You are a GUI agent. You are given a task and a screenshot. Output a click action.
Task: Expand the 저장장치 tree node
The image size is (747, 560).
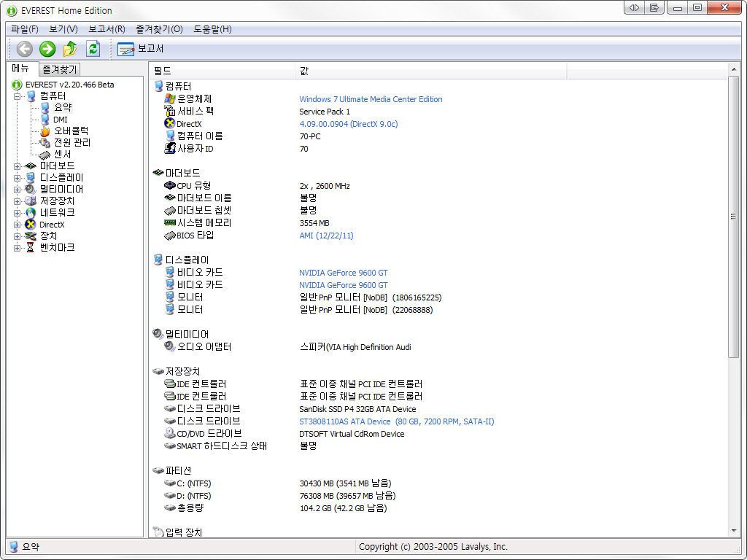(x=18, y=201)
